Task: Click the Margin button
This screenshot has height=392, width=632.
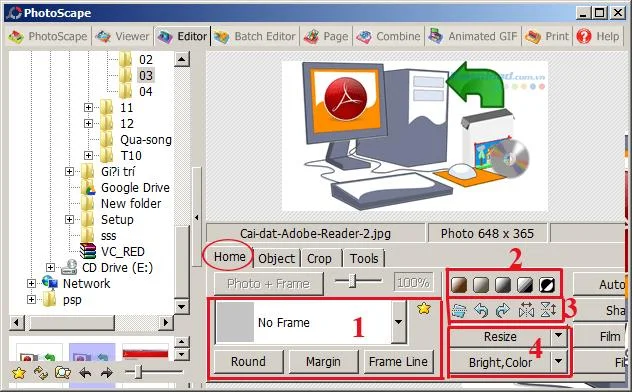Action: [323, 361]
